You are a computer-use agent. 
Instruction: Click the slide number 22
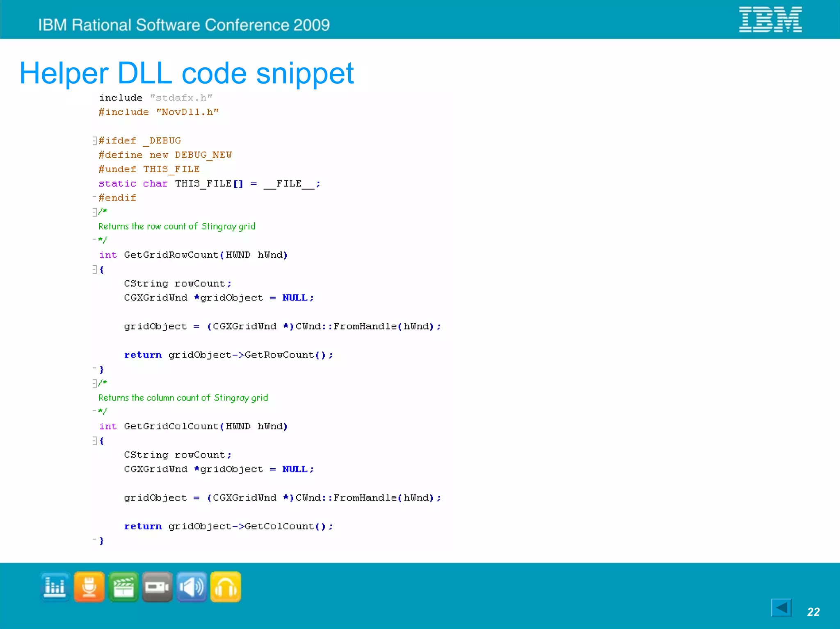pos(813,612)
